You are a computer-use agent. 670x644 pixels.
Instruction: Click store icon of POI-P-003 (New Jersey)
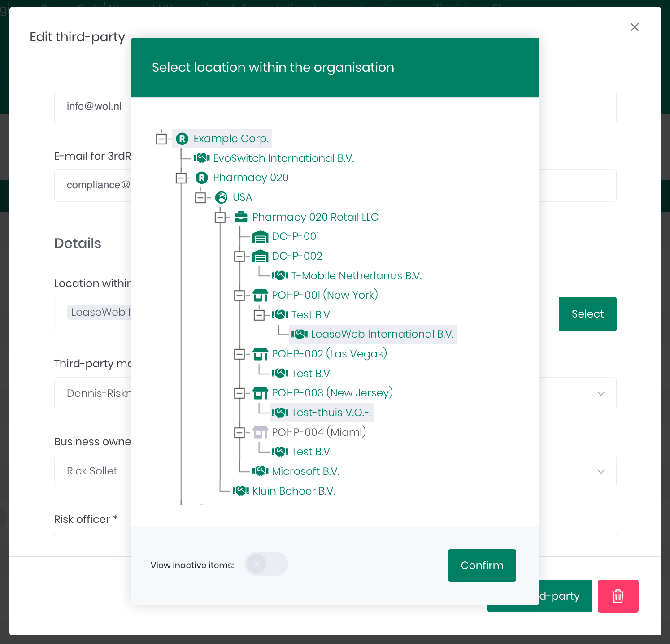pos(261,393)
